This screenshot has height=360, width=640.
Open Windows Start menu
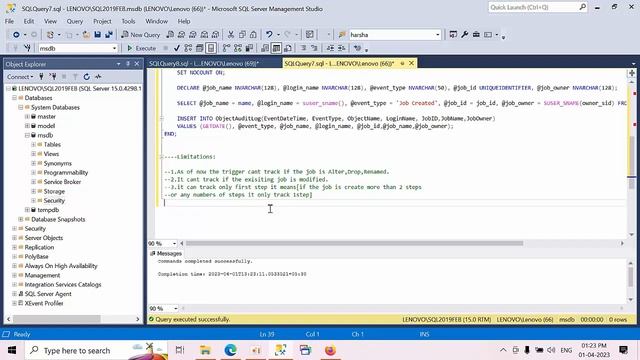pyautogui.click(x=12, y=350)
